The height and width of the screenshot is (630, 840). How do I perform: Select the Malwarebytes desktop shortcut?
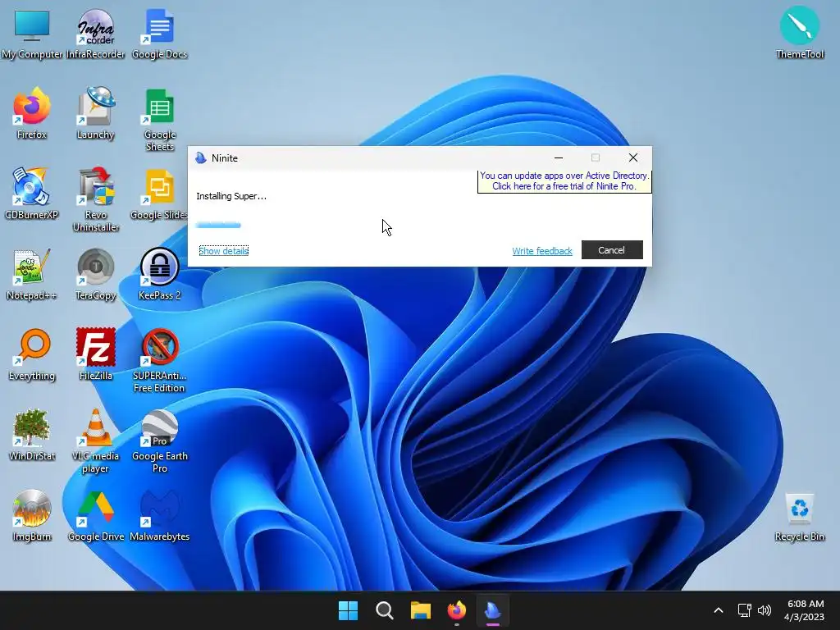point(159,515)
